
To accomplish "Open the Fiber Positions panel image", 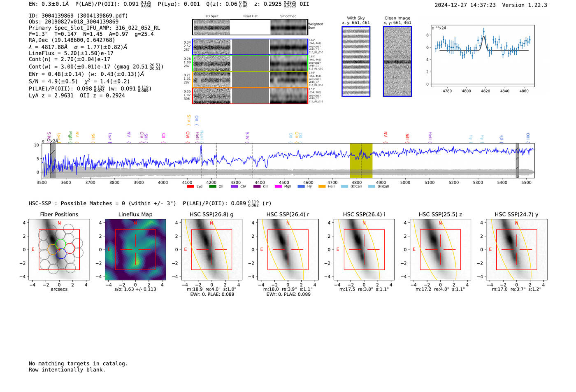I will click(x=59, y=250).
